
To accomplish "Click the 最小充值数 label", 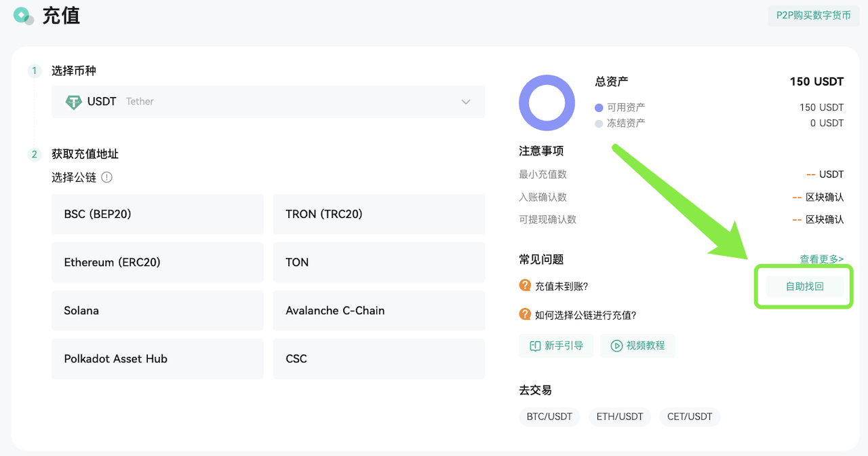I will [542, 174].
